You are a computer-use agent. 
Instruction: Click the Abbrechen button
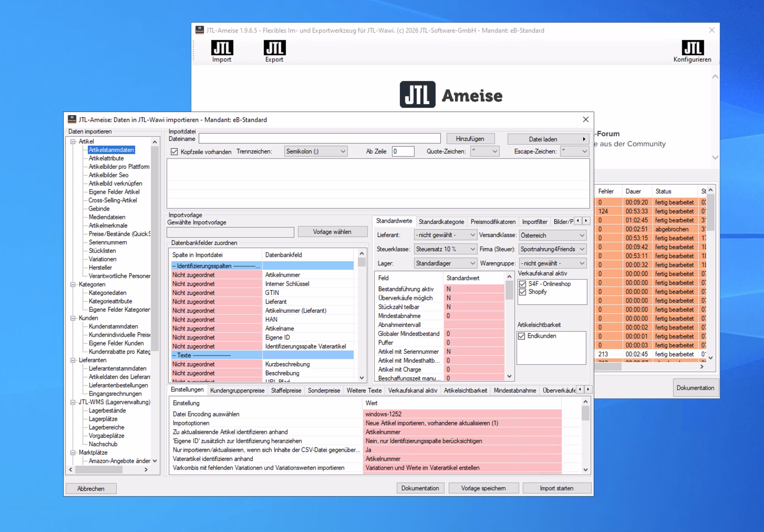point(91,488)
